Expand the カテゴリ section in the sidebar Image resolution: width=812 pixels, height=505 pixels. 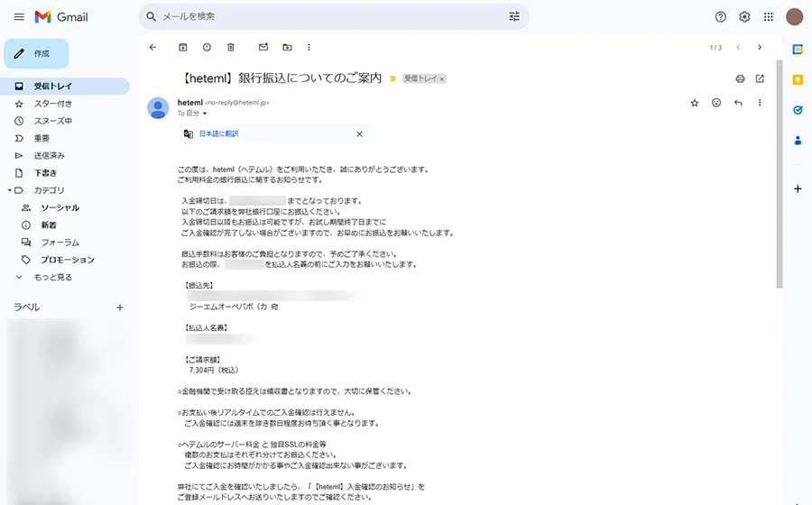(x=8, y=190)
